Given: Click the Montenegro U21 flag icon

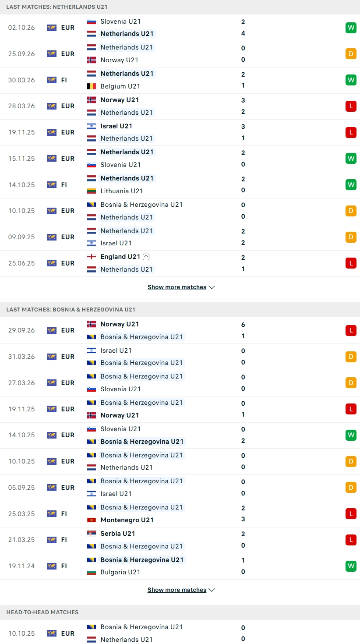Looking at the screenshot, I should [92, 520].
